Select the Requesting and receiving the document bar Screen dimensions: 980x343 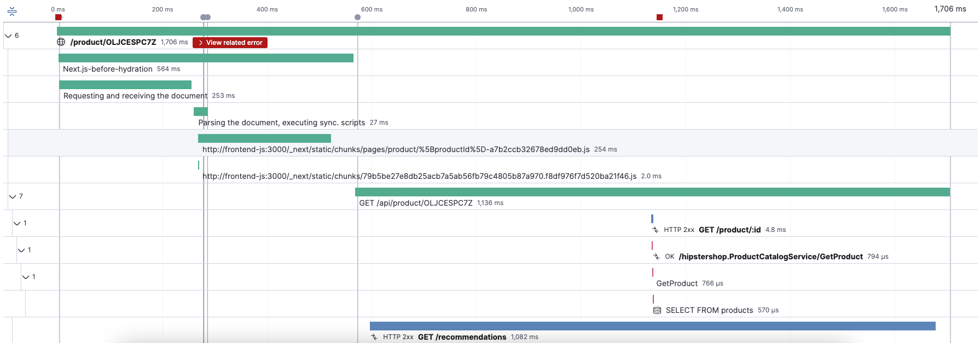click(125, 85)
